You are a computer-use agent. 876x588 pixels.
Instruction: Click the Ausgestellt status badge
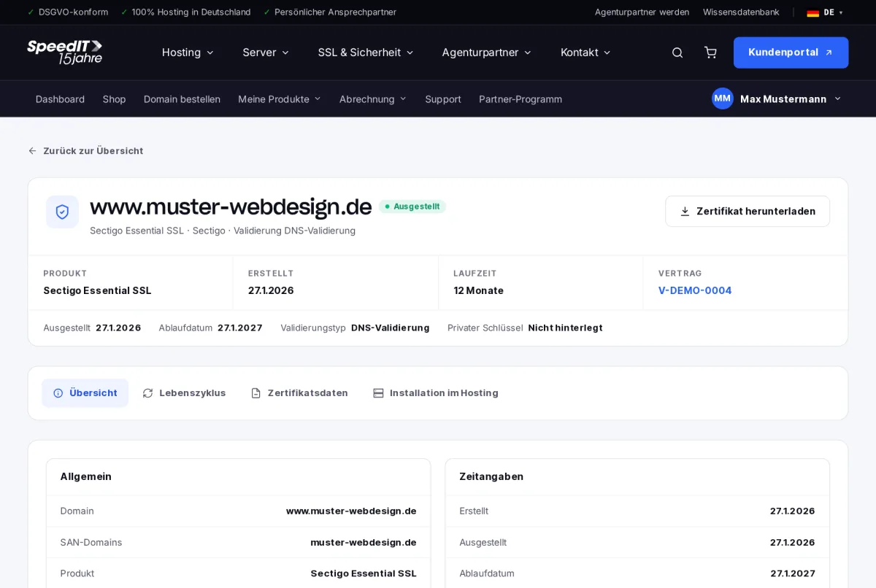tap(412, 206)
